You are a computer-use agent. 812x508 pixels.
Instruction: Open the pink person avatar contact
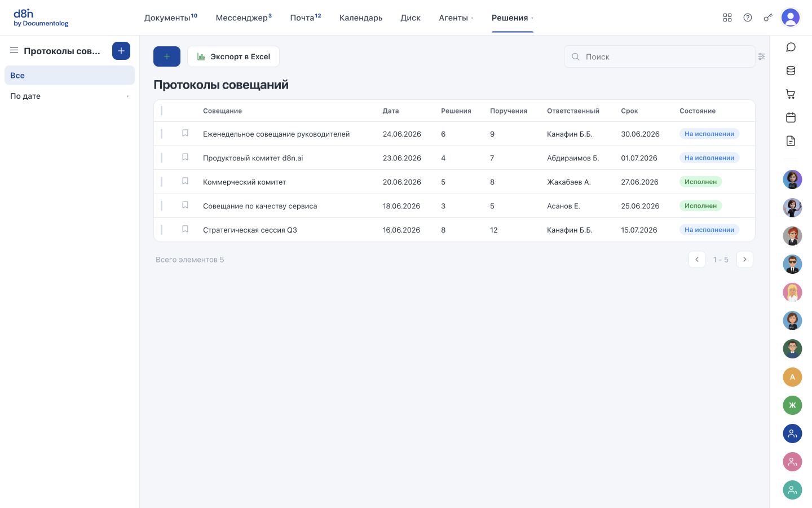(x=792, y=462)
